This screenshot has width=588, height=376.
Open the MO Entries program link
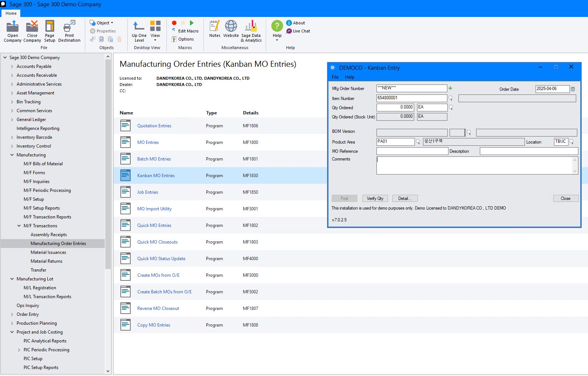click(148, 142)
